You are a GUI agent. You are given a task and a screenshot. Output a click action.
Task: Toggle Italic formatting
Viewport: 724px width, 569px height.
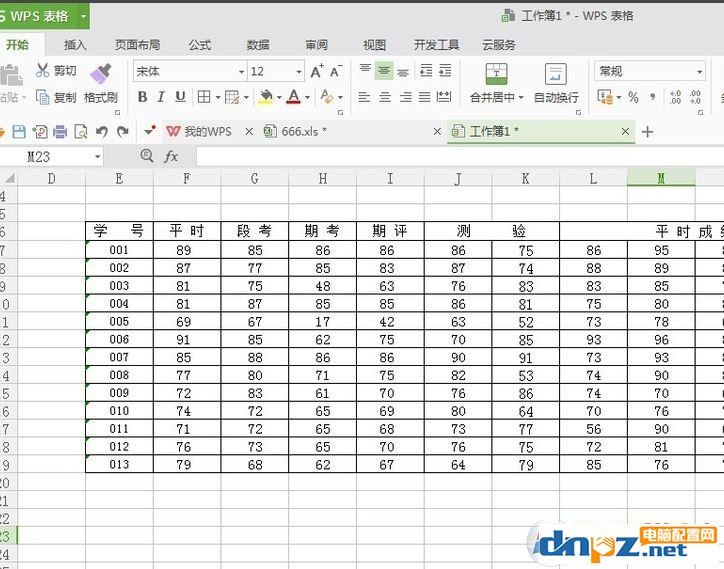(161, 97)
